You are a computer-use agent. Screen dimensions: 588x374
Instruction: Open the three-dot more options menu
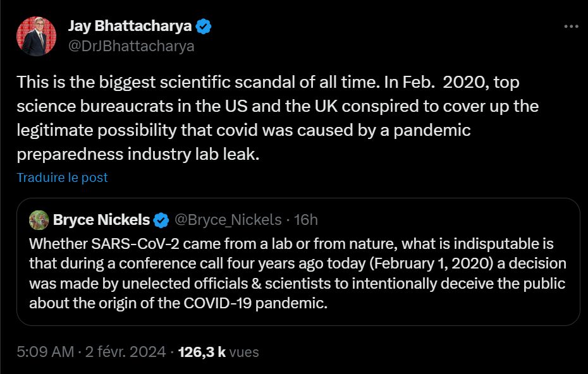pyautogui.click(x=570, y=27)
